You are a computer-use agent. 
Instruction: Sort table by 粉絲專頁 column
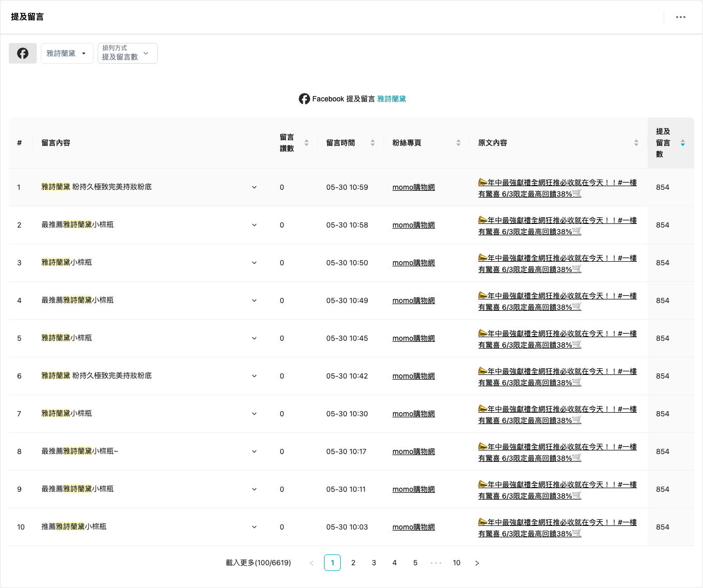[x=459, y=143]
